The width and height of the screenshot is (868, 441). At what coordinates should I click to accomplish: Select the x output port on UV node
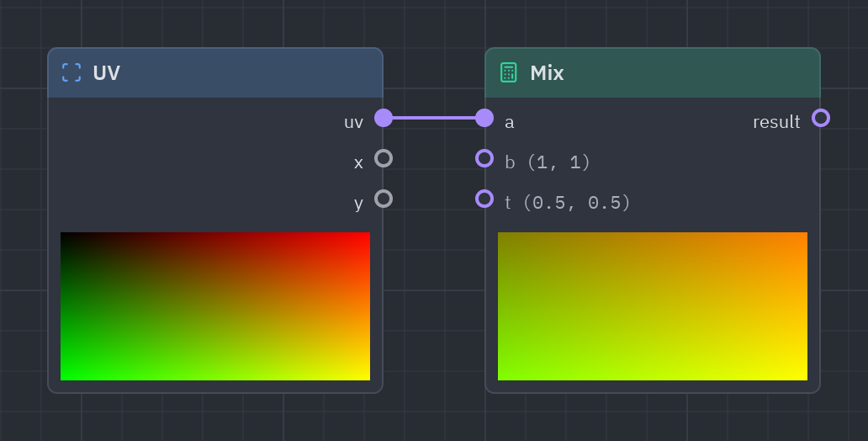point(384,158)
